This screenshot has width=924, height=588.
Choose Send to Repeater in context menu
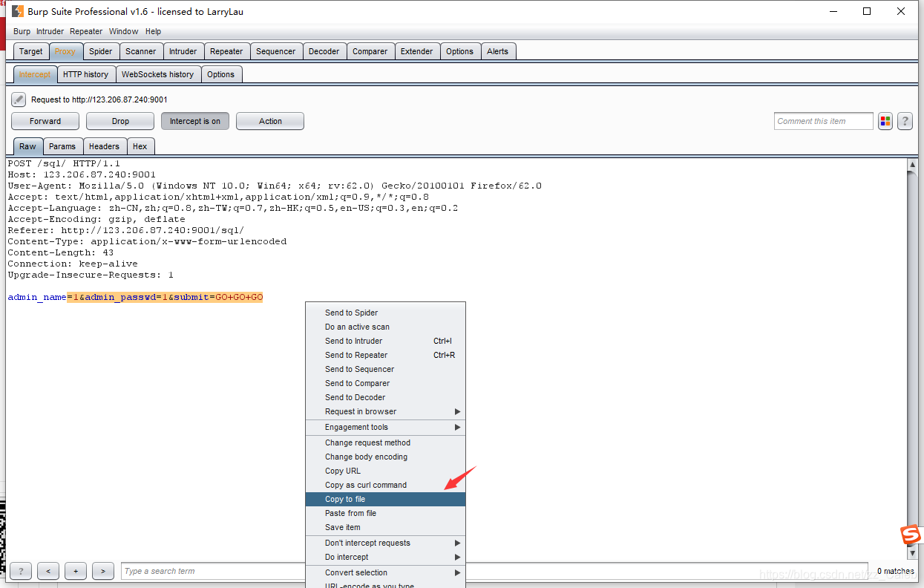pyautogui.click(x=385, y=355)
